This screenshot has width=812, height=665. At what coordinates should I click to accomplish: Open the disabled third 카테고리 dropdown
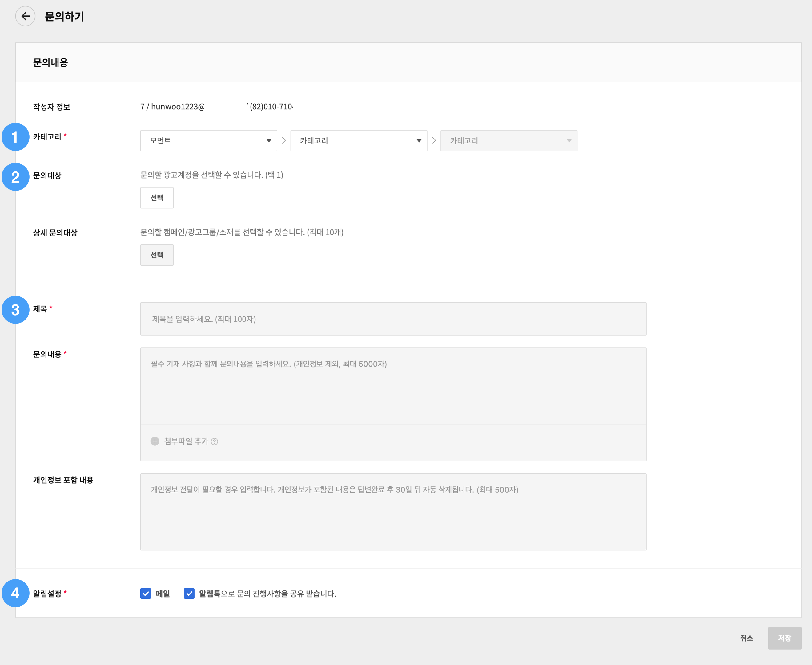(509, 141)
